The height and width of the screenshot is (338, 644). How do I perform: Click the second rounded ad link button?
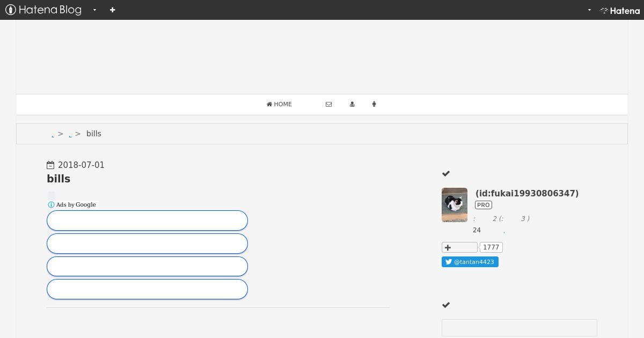click(x=147, y=244)
